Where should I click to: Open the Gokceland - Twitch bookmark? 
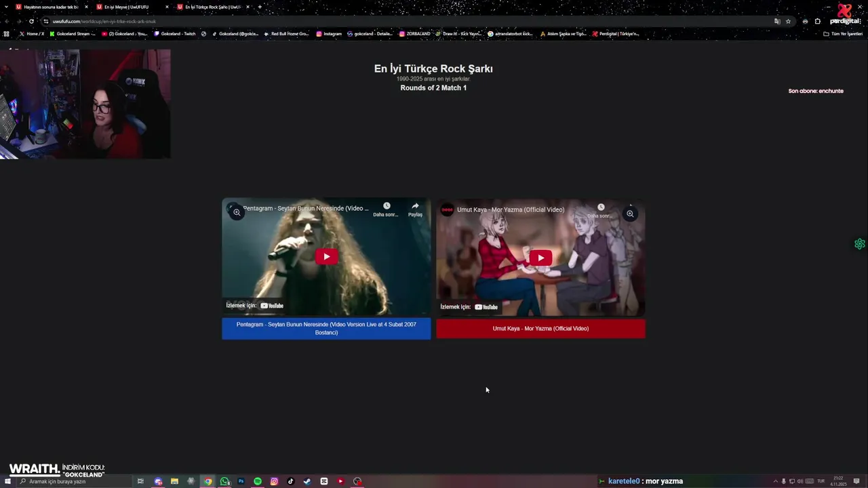(x=175, y=33)
